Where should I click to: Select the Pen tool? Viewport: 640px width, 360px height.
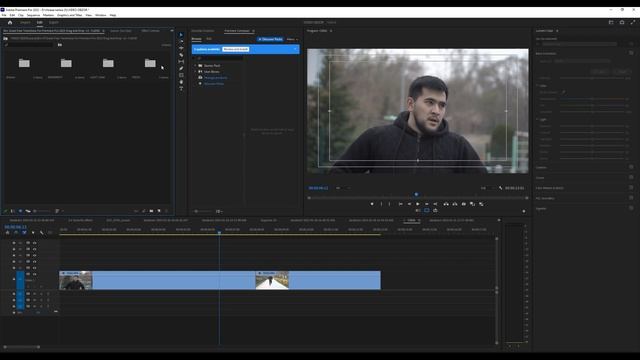coord(181,68)
